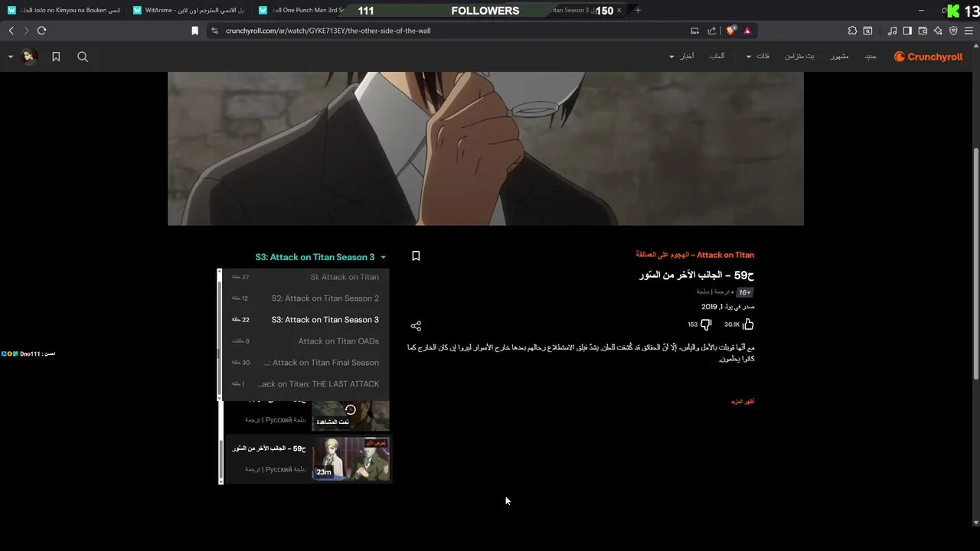Open Crunchyroll watchlist bookmark icon in header
The image size is (980, 551).
pyautogui.click(x=56, y=57)
